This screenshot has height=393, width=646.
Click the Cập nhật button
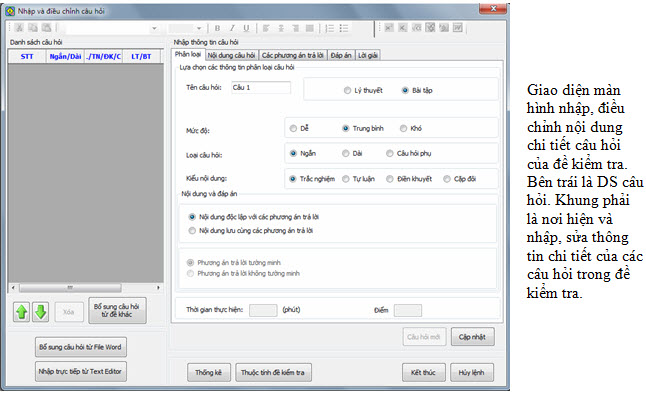(473, 337)
